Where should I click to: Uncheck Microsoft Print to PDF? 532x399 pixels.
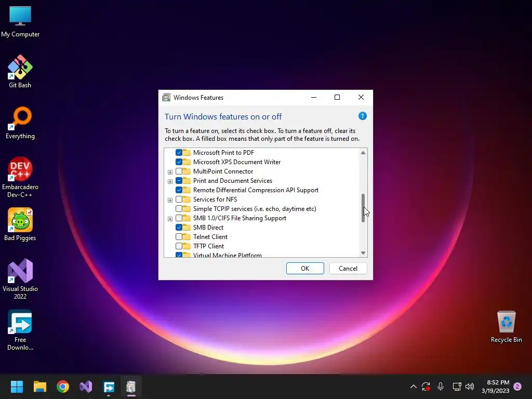[179, 153]
